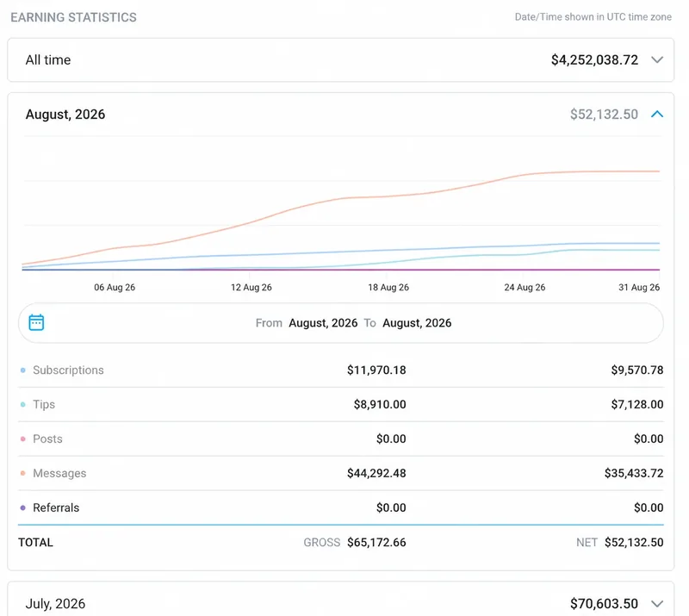Screen dimensions: 689x616
Task: Click the $11,970.18 subscriptions gross value
Action: (x=376, y=370)
